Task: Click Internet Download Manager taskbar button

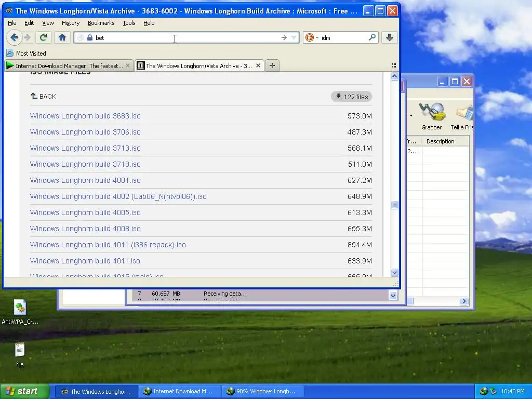Action: 179,392
